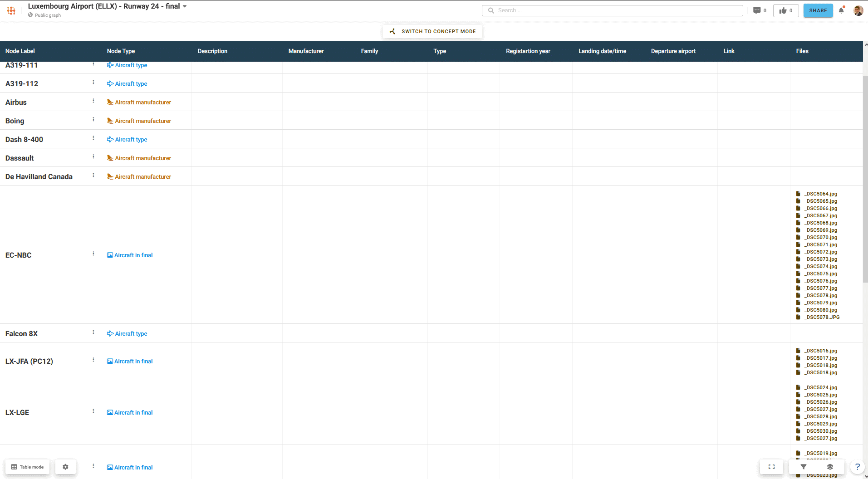Click the Node Type column header
Screen dimensions: 868x479
click(121, 51)
